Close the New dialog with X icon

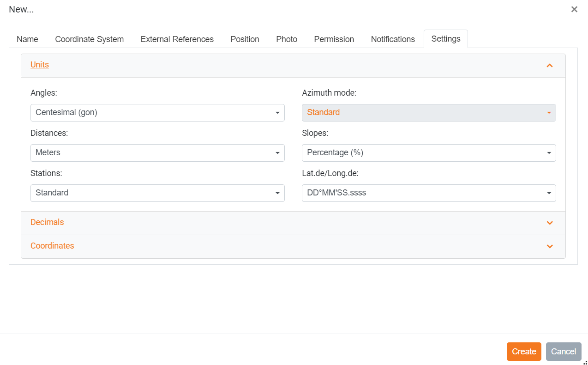tap(574, 9)
